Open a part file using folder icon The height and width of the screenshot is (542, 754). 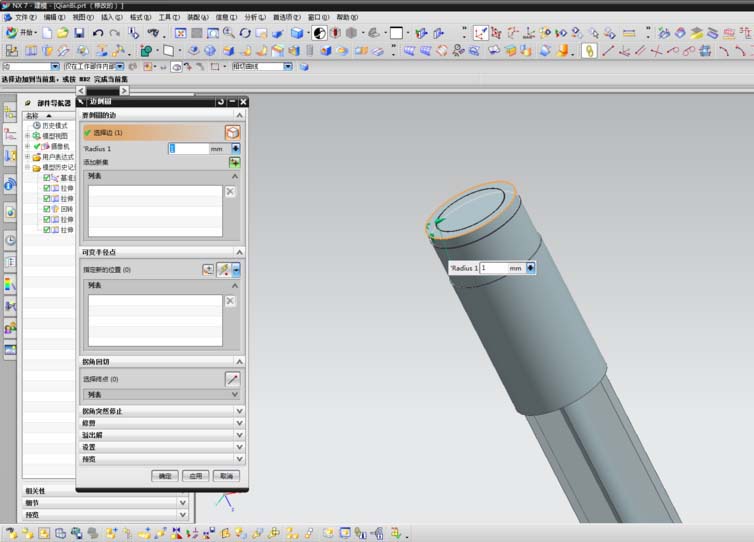pos(63,33)
